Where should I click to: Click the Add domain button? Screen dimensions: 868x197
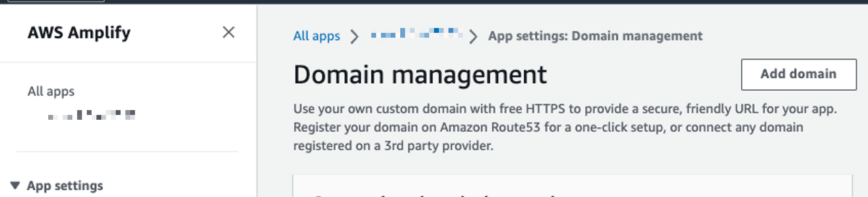[x=799, y=74]
